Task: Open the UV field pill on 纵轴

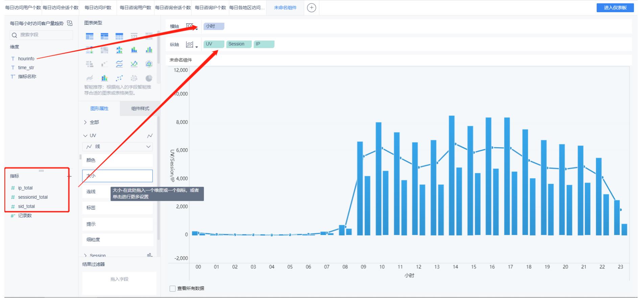Action: point(214,44)
